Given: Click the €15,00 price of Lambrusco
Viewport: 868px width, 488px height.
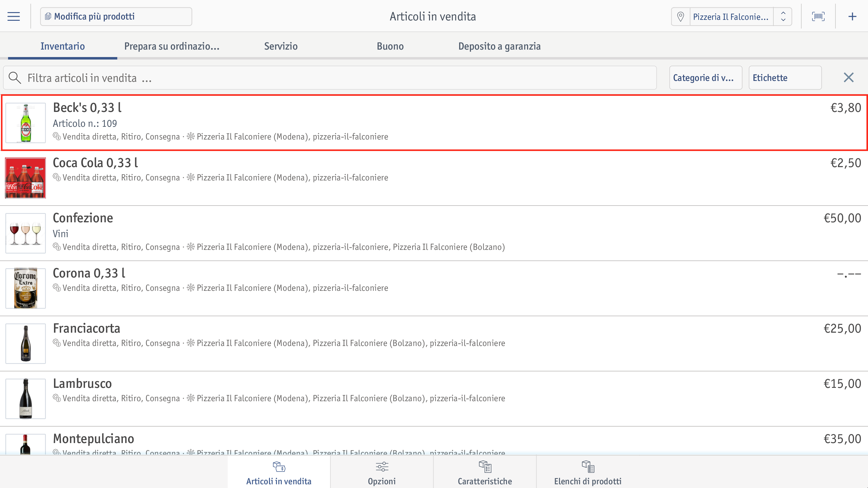Looking at the screenshot, I should [x=842, y=384].
